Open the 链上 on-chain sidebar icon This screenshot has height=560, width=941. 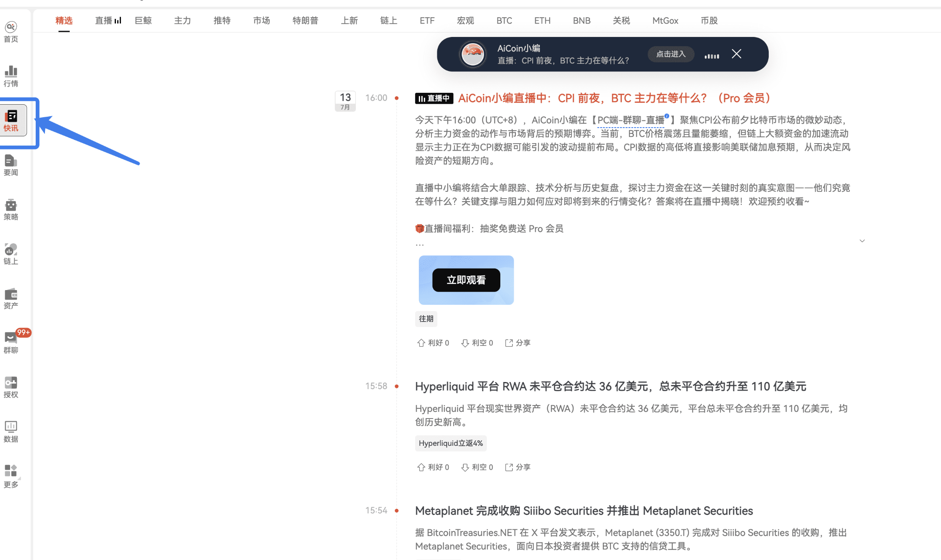(11, 254)
